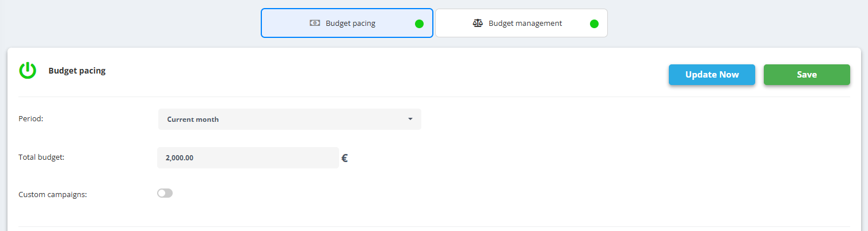Screen dimensions: 868x231
Task: Click the "Period:" label
Action: pyautogui.click(x=31, y=118)
